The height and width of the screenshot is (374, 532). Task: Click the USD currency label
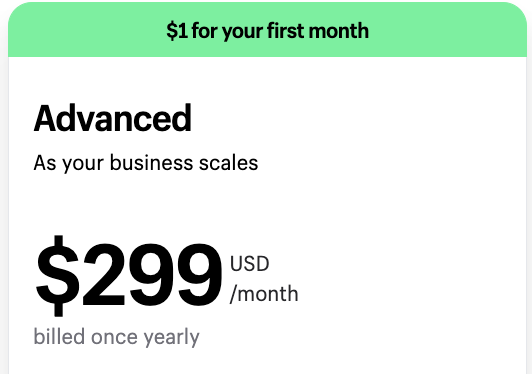pos(250,264)
